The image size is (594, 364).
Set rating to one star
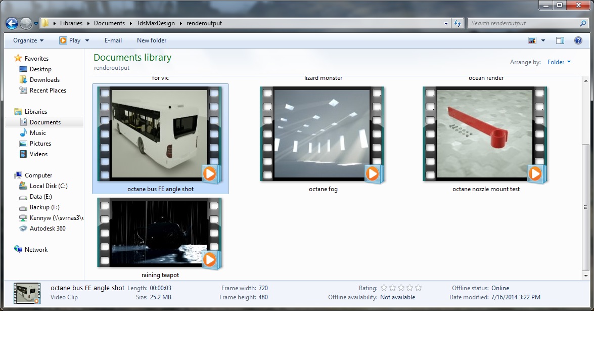(384, 288)
